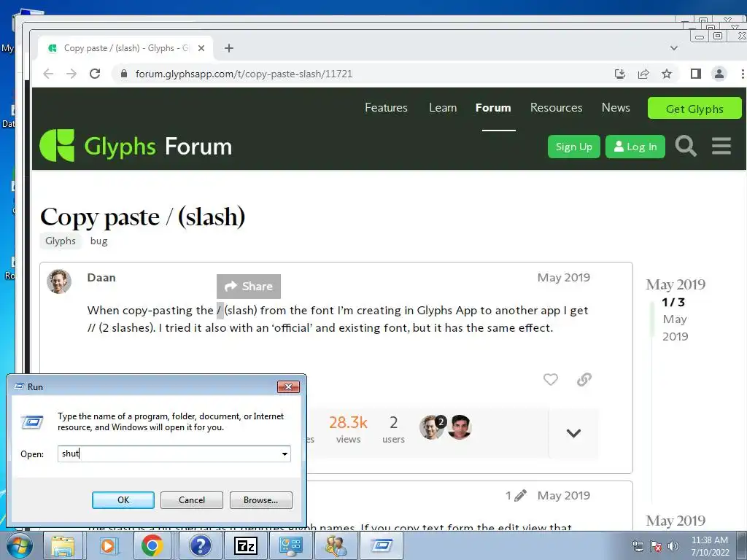Click Chrome icon in taskbar
This screenshot has height=560, width=747.
click(x=152, y=545)
